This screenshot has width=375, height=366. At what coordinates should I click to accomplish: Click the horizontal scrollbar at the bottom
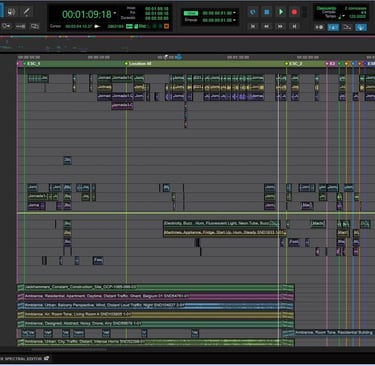[69, 350]
